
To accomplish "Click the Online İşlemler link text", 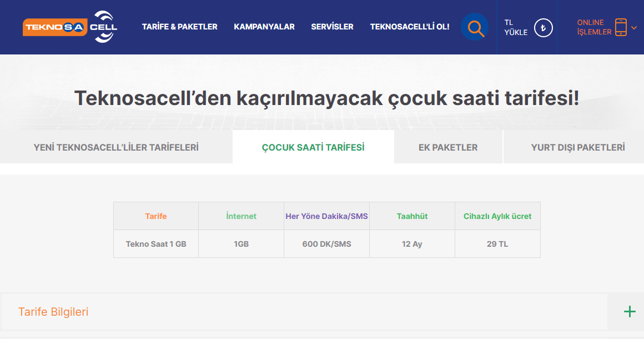I will pos(594,27).
